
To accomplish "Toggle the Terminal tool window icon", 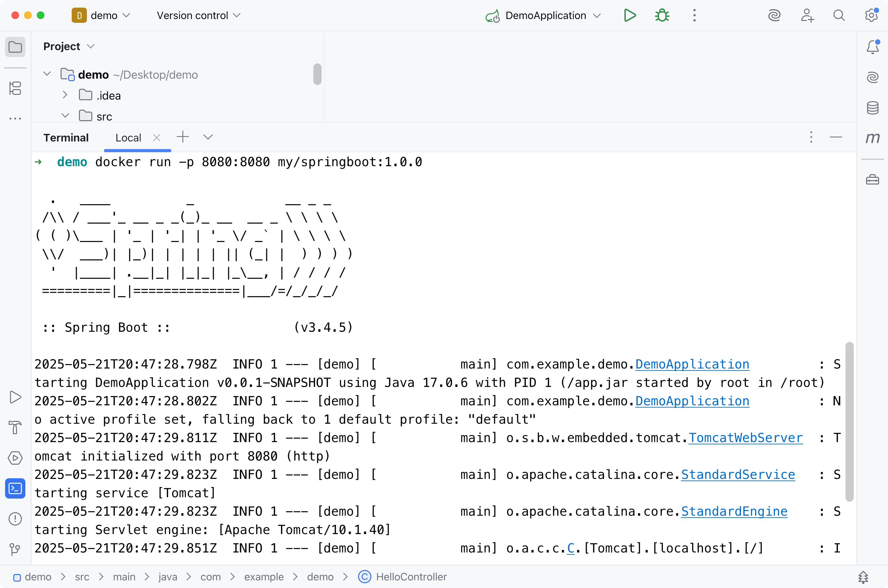I will [15, 489].
